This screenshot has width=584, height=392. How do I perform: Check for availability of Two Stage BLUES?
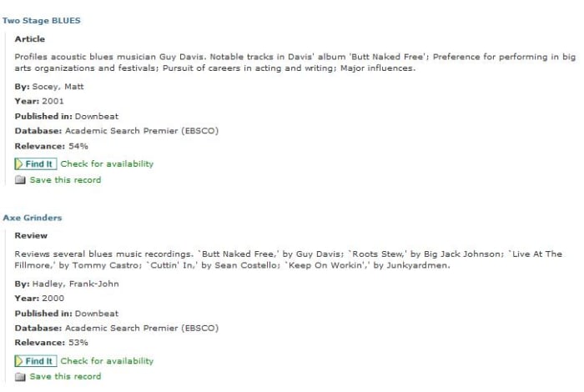pos(107,163)
